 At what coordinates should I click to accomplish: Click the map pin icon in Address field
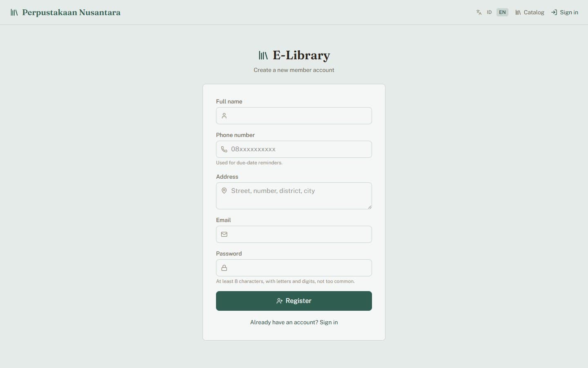pyautogui.click(x=224, y=191)
